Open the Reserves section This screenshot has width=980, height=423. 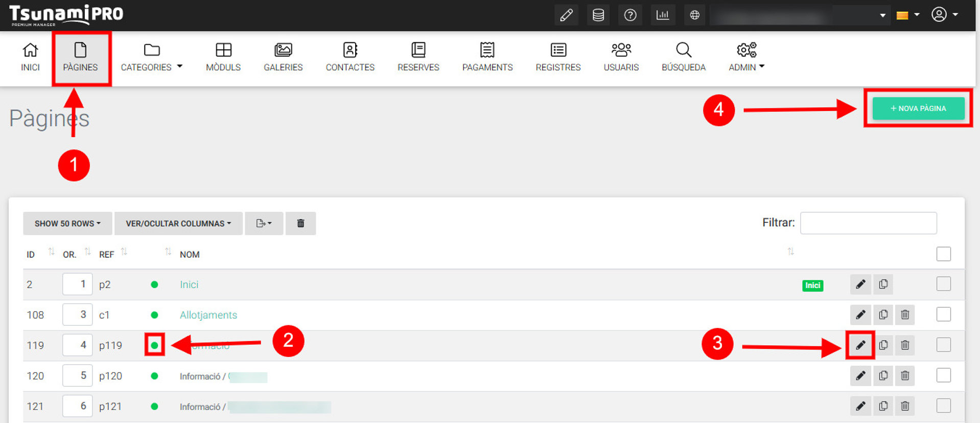pos(418,57)
